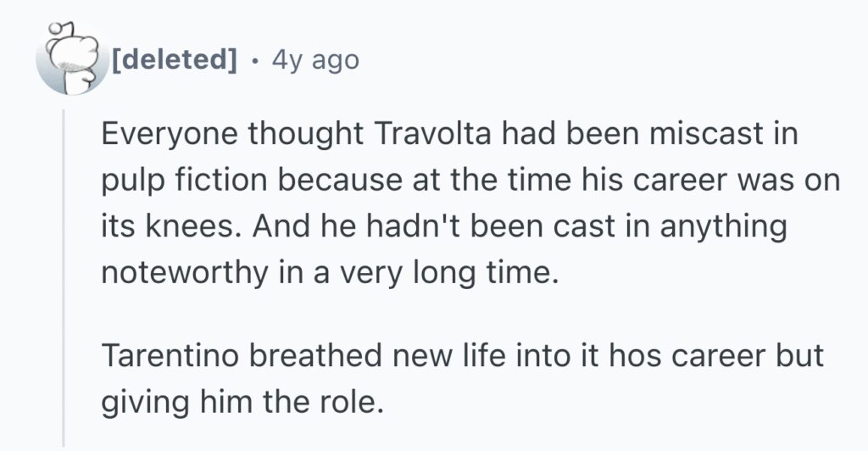Click the dot separator before the timestamp
The height and width of the screenshot is (451, 868).
coord(254,61)
